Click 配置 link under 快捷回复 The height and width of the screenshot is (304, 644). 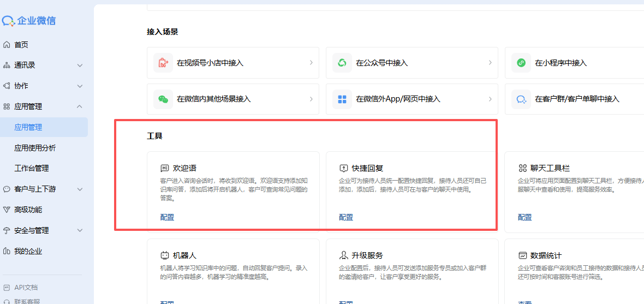point(346,217)
